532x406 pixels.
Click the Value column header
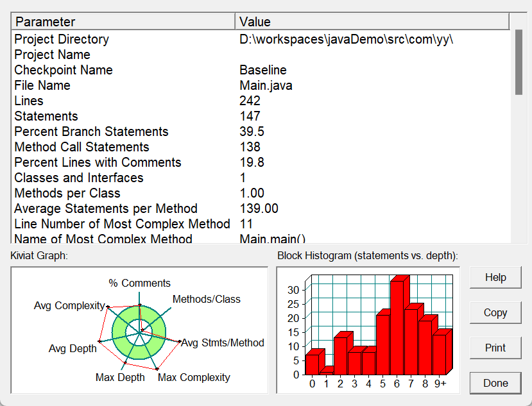(372, 22)
